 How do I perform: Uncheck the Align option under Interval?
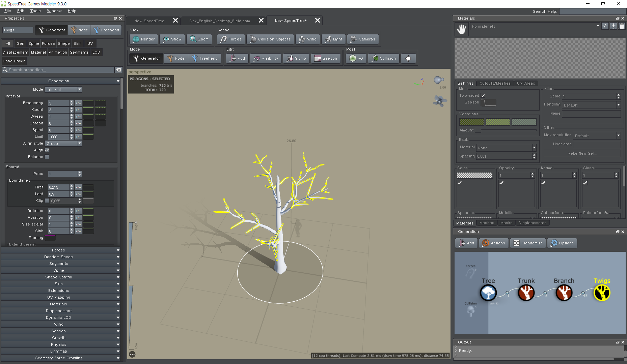[x=47, y=150]
